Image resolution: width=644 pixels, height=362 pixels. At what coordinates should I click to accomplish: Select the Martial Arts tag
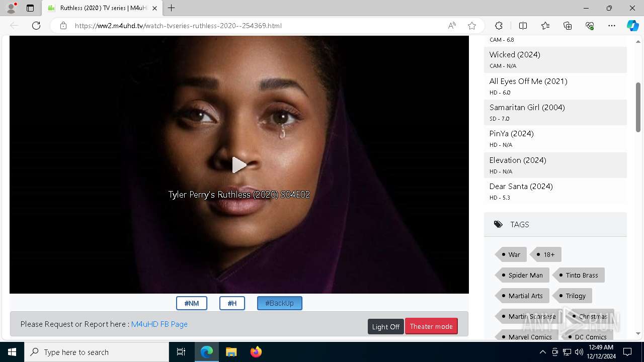522,296
